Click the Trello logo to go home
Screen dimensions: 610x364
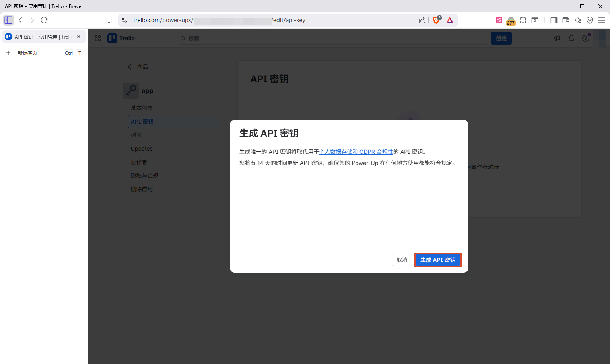click(x=121, y=38)
